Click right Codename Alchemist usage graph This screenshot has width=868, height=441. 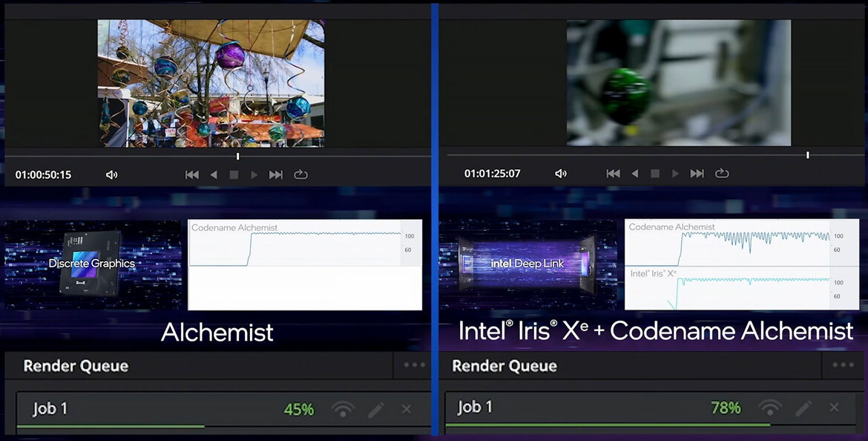(742, 243)
